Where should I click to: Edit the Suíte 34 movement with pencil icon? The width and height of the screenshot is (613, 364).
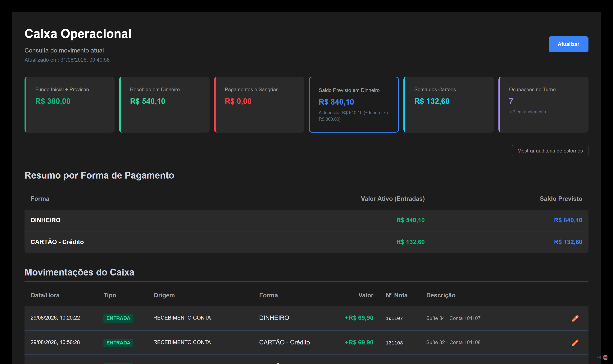pos(575,318)
